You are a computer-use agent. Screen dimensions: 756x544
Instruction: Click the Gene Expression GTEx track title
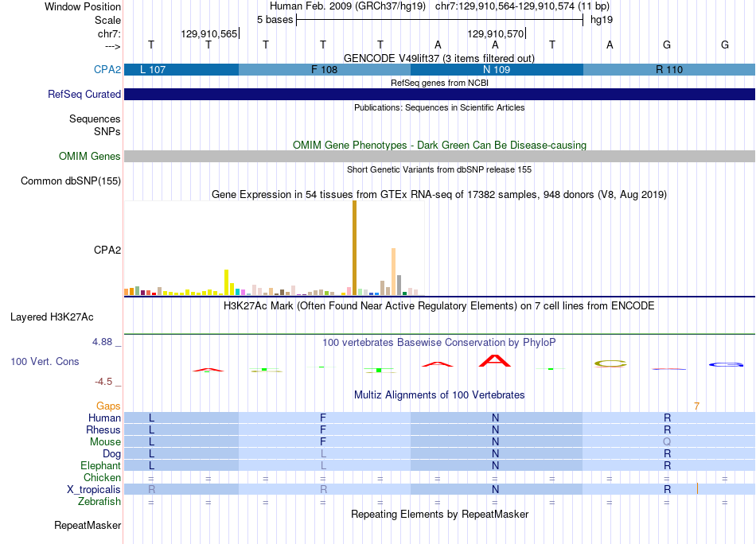pyautogui.click(x=439, y=194)
